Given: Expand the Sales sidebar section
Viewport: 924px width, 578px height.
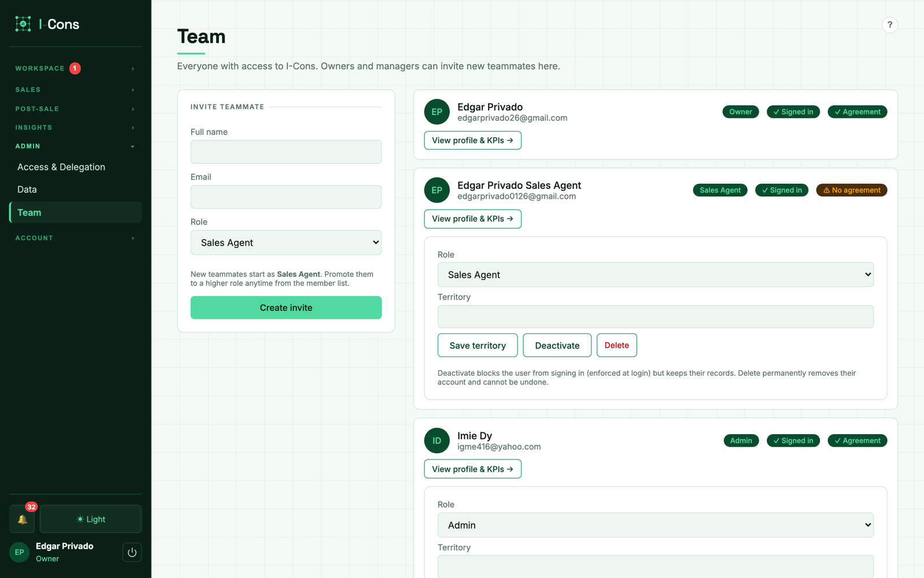Looking at the screenshot, I should point(75,90).
